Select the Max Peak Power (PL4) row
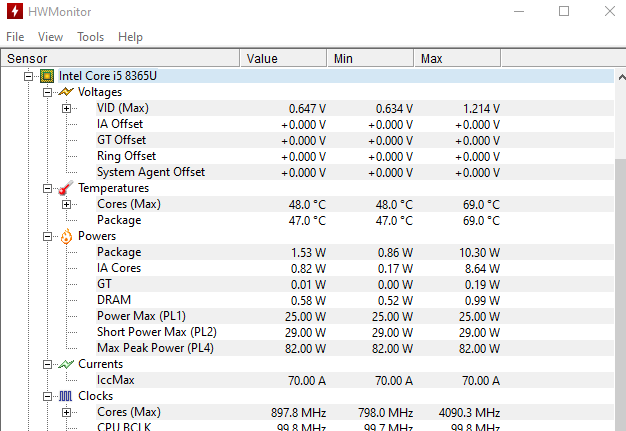The width and height of the screenshot is (626, 431). (355, 348)
